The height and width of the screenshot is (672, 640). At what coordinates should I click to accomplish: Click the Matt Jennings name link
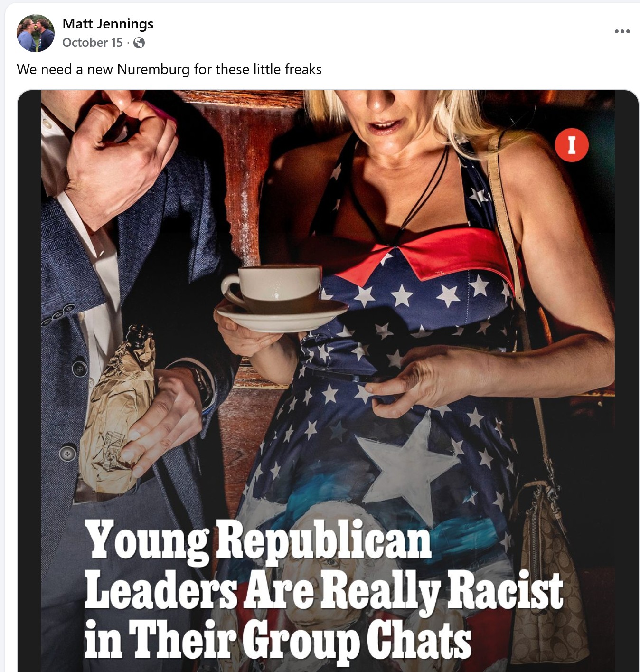(x=108, y=23)
